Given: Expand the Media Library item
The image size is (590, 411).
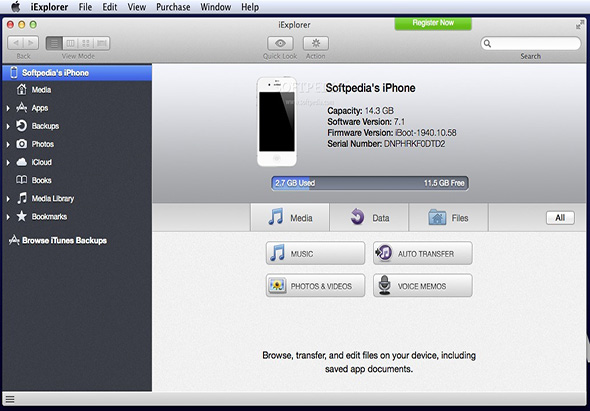Looking at the screenshot, I should [8, 199].
